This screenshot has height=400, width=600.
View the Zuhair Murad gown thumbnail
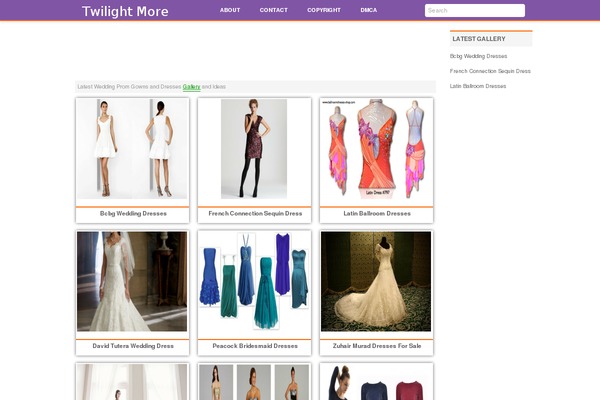pos(376,281)
